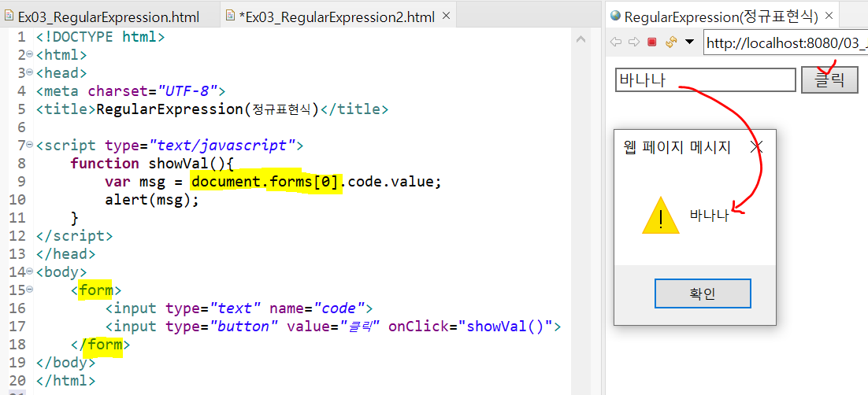The image size is (868, 395).
Task: Click the closing </script> tag on line 12
Action: [x=74, y=236]
